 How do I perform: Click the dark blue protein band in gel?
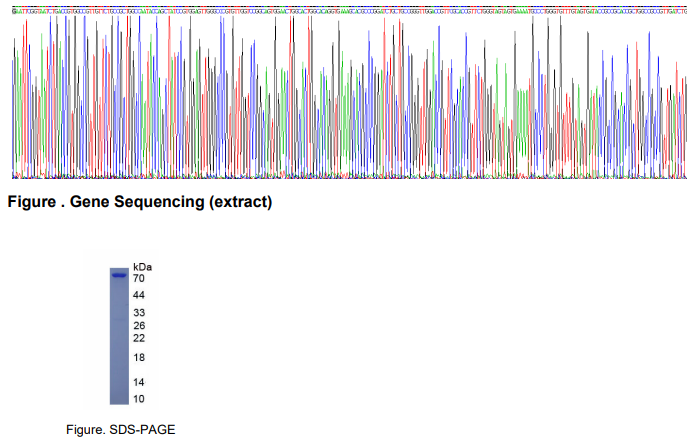[120, 275]
